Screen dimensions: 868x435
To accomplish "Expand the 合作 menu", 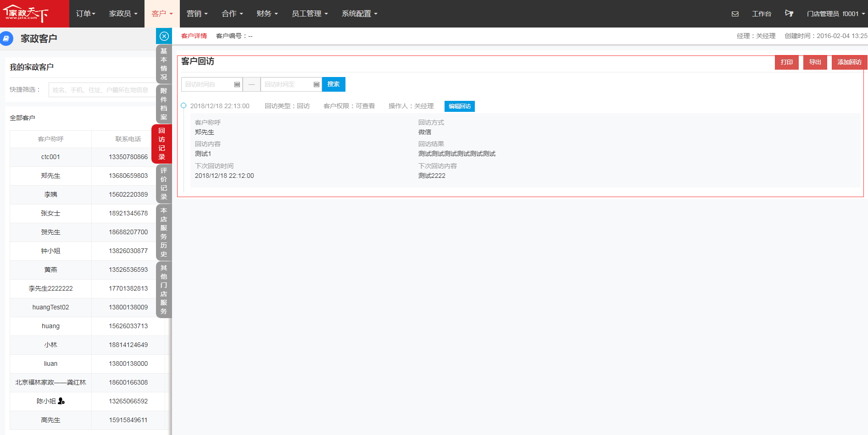I will 232,14.
